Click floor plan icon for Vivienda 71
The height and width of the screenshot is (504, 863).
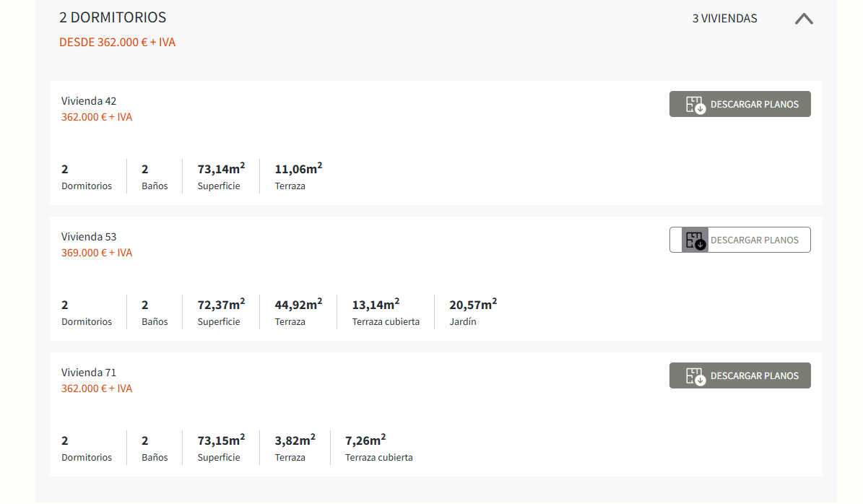pos(695,376)
